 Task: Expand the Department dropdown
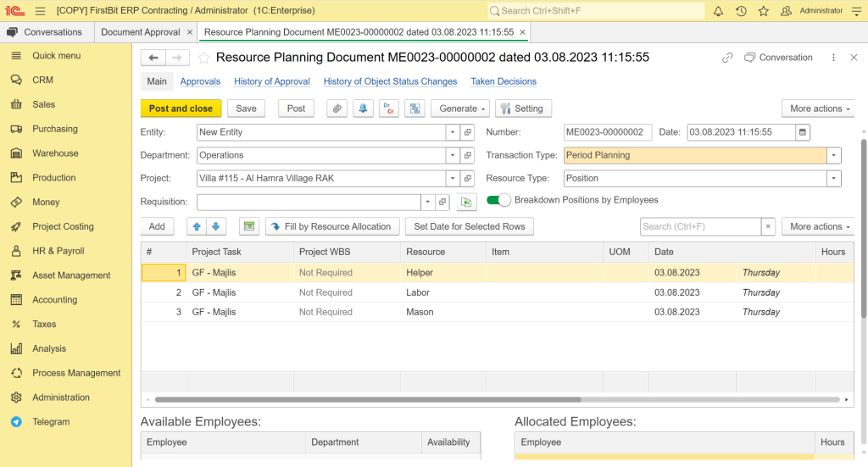click(453, 155)
